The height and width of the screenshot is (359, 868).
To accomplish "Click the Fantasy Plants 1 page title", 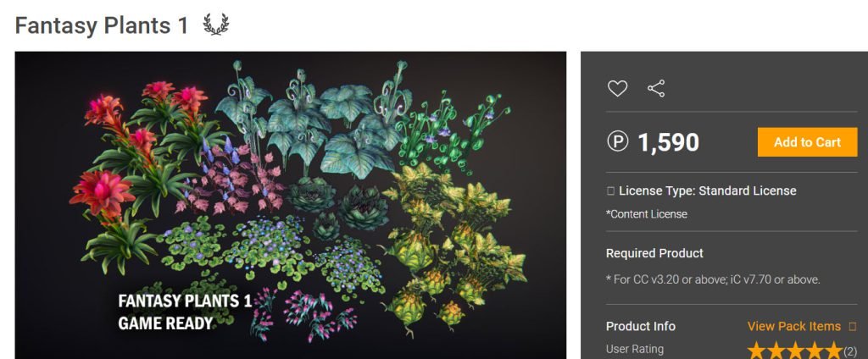I will coord(102,25).
